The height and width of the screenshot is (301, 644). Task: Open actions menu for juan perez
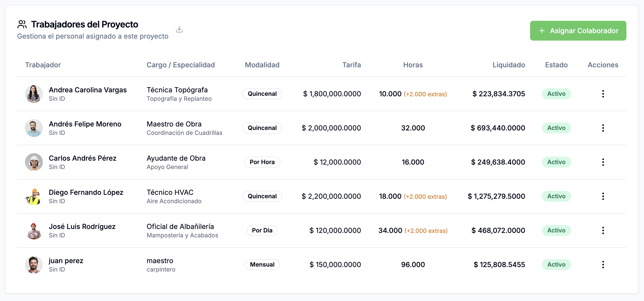[603, 264]
